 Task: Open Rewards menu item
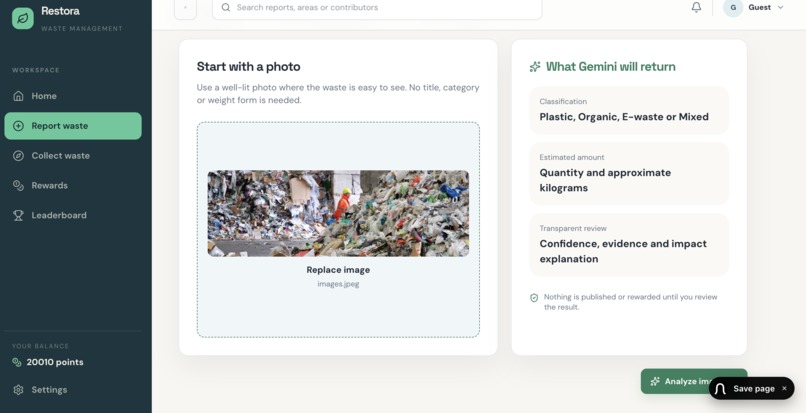click(73, 186)
